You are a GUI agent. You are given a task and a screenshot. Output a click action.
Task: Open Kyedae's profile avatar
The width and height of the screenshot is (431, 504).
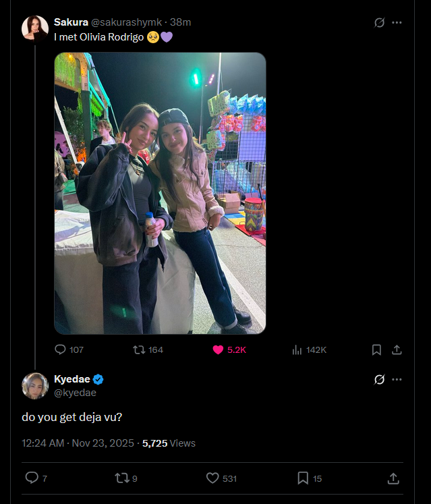point(34,386)
